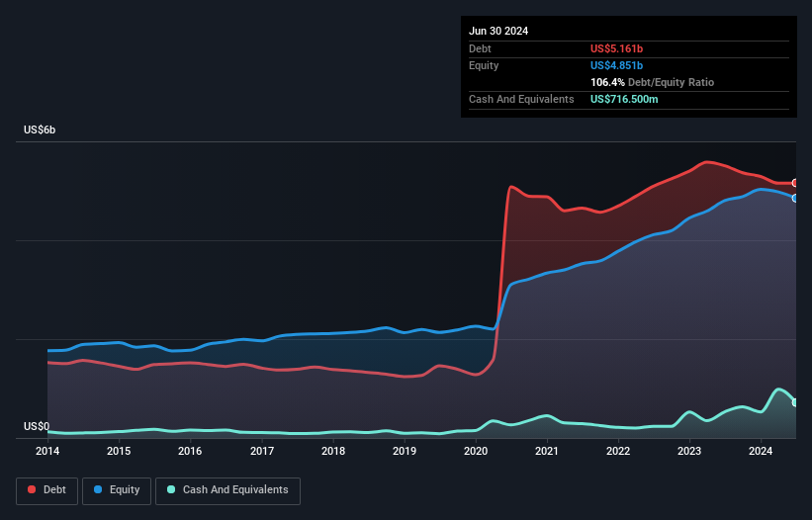Click the Debt label in tooltip
The width and height of the screenshot is (812, 520).
(480, 48)
